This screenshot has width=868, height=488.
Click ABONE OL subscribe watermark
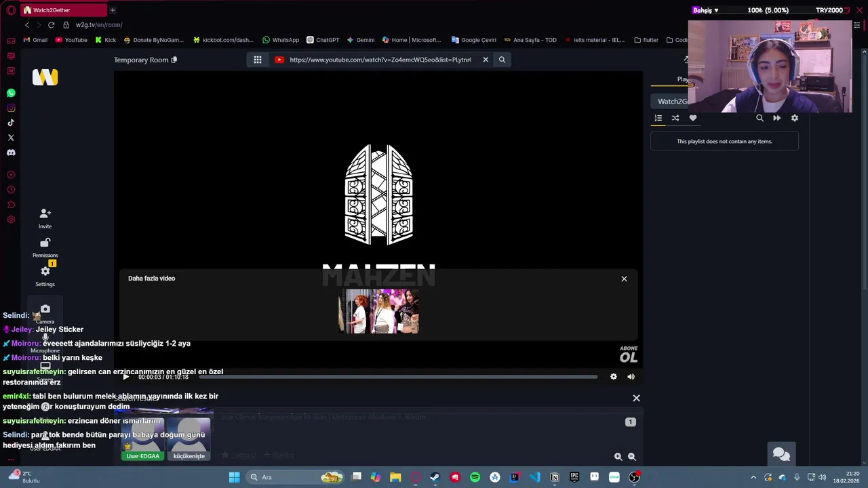[629, 354]
